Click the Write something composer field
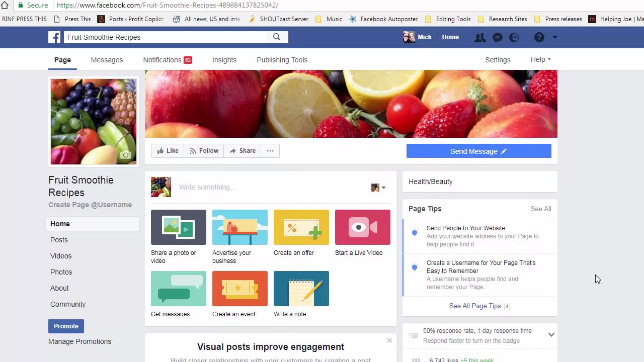Image resolution: width=644 pixels, height=362 pixels. click(x=272, y=187)
